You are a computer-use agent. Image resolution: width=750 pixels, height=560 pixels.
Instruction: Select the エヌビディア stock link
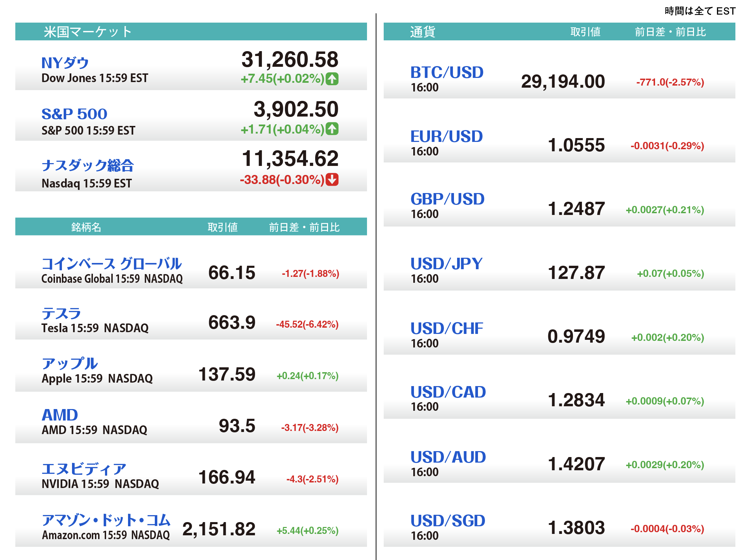coord(83,469)
